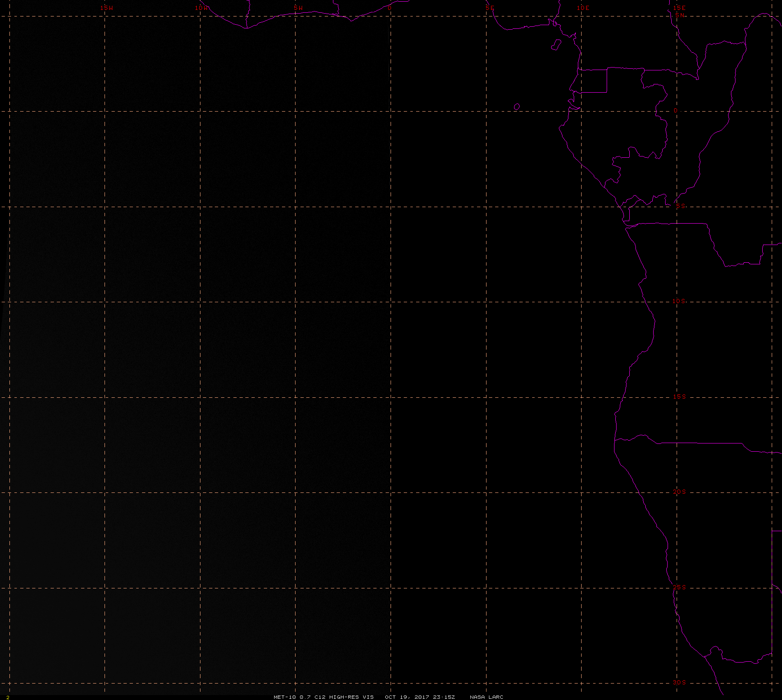Select the Bioko island outline near 10E
Image resolution: width=782 pixels, height=700 pixels.
[x=556, y=44]
